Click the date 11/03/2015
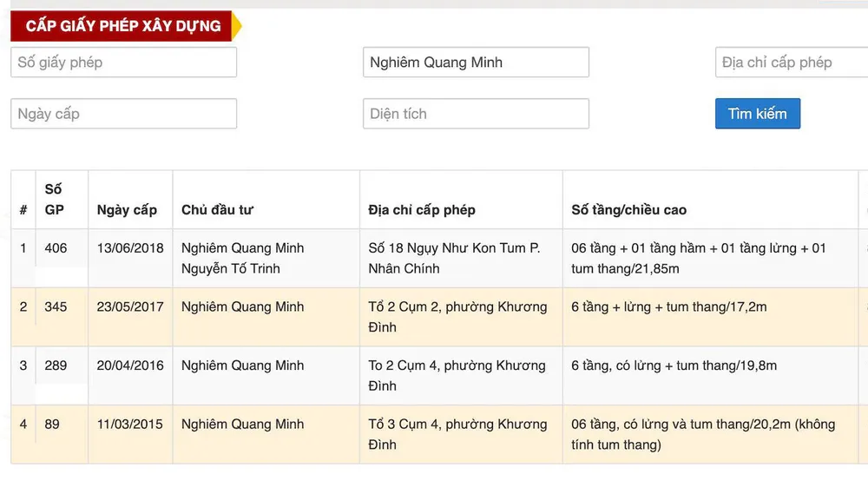868x494 pixels. pyautogui.click(x=130, y=425)
